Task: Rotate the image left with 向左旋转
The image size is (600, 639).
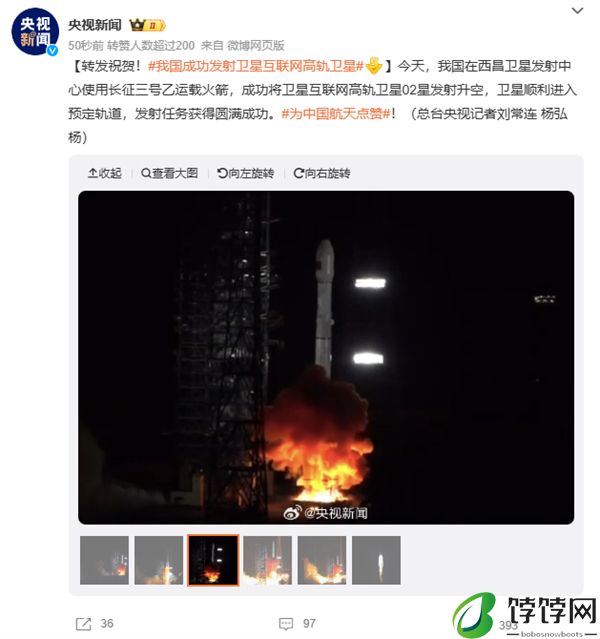Action: [246, 173]
